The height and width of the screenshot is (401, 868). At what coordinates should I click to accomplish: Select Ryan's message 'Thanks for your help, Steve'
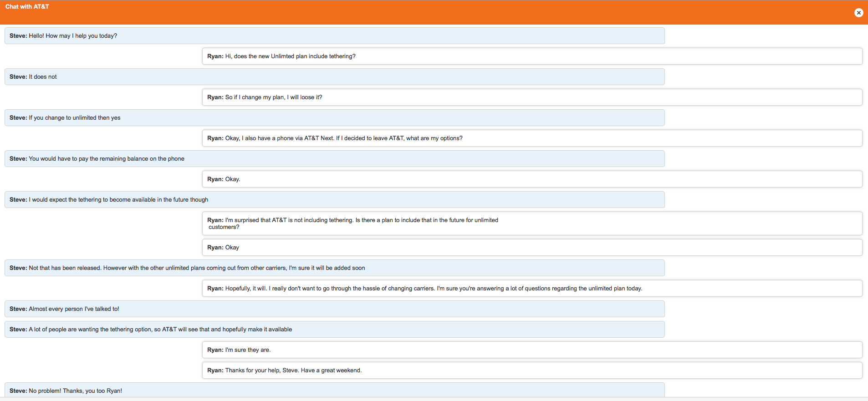(532, 370)
